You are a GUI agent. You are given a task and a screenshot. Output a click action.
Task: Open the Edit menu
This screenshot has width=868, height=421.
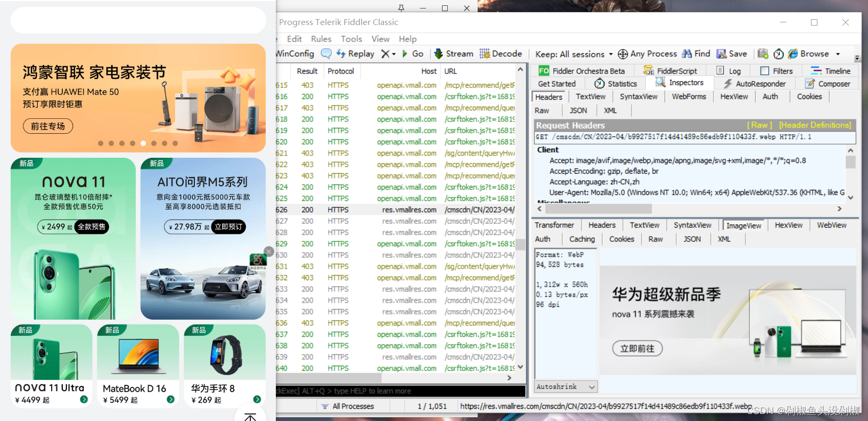point(294,39)
